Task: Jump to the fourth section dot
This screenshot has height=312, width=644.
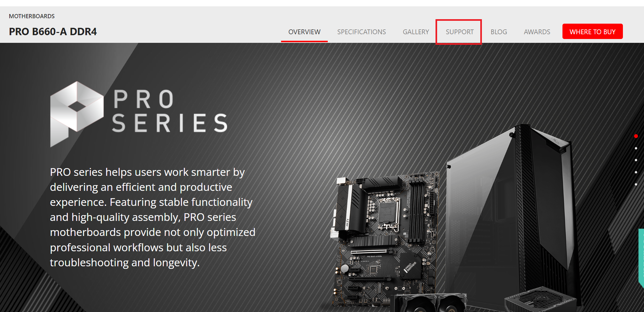Action: tap(636, 172)
